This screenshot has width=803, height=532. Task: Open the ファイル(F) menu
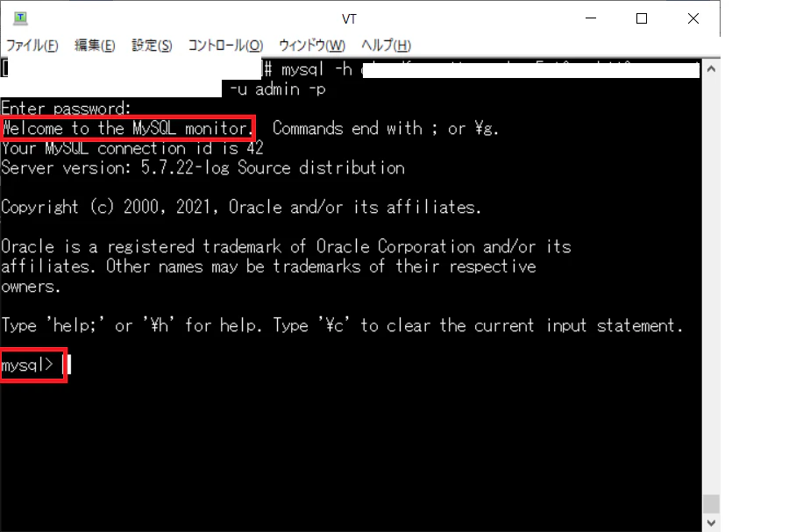(x=32, y=46)
